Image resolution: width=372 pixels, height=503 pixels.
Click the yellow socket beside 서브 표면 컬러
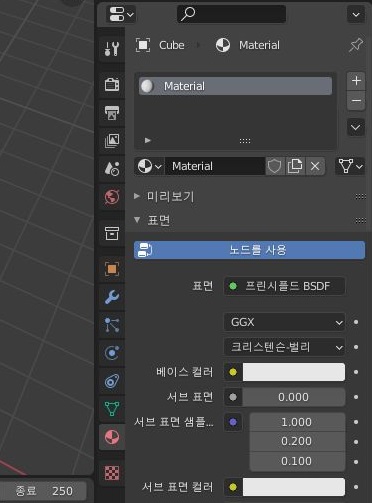tap(233, 487)
